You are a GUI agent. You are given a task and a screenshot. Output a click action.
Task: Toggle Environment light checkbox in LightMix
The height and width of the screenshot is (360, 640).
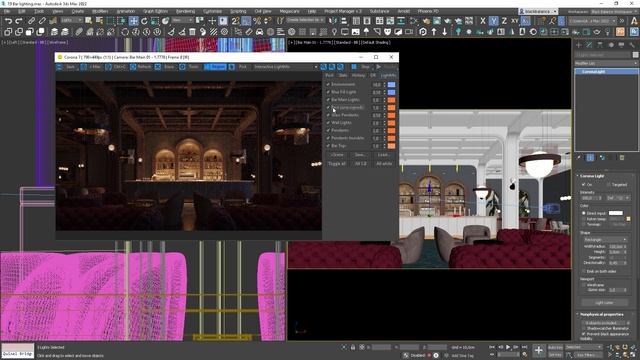[x=328, y=84]
